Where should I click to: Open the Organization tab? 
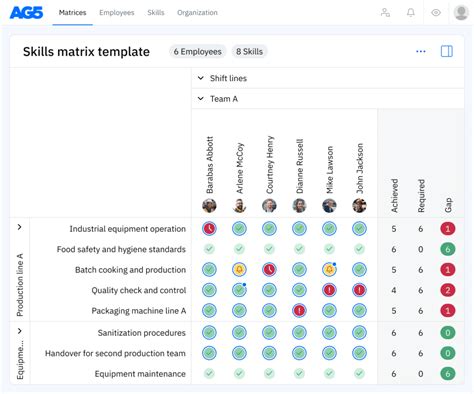coord(197,13)
